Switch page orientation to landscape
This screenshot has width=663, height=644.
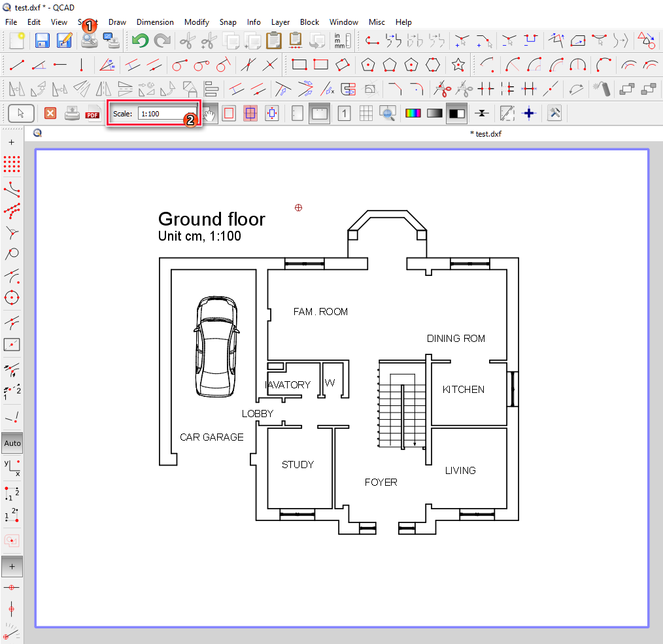pyautogui.click(x=319, y=113)
